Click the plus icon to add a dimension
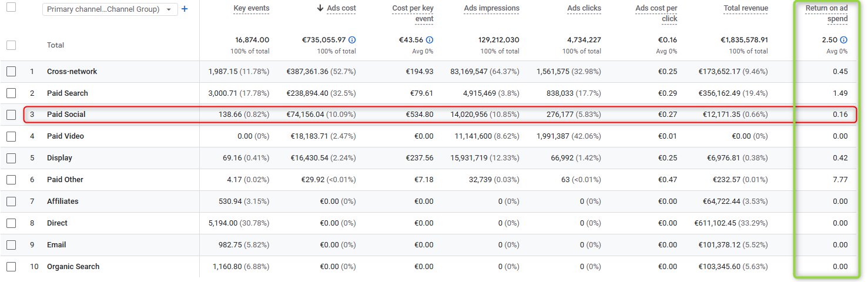Viewport: 868px width, 282px height. point(185,9)
